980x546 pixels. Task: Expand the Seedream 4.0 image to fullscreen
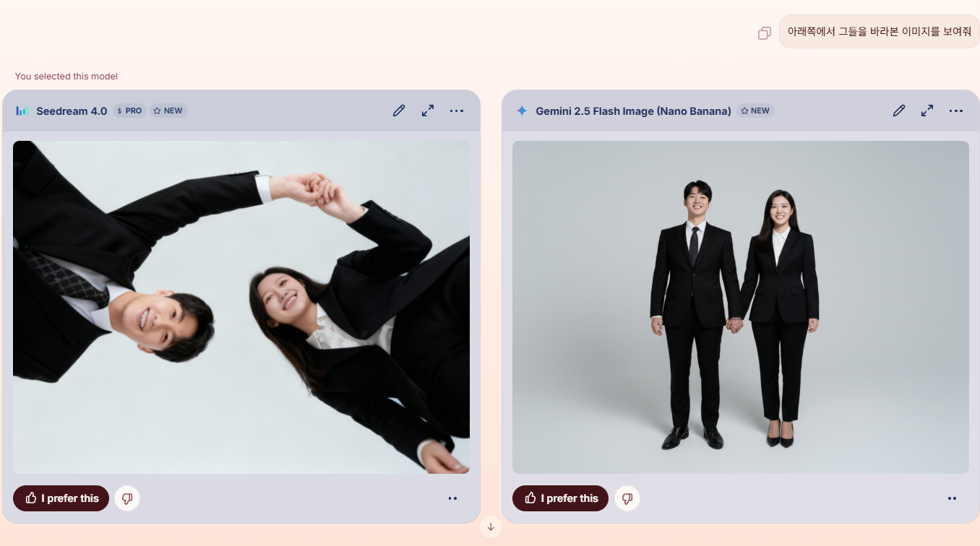pyautogui.click(x=428, y=110)
